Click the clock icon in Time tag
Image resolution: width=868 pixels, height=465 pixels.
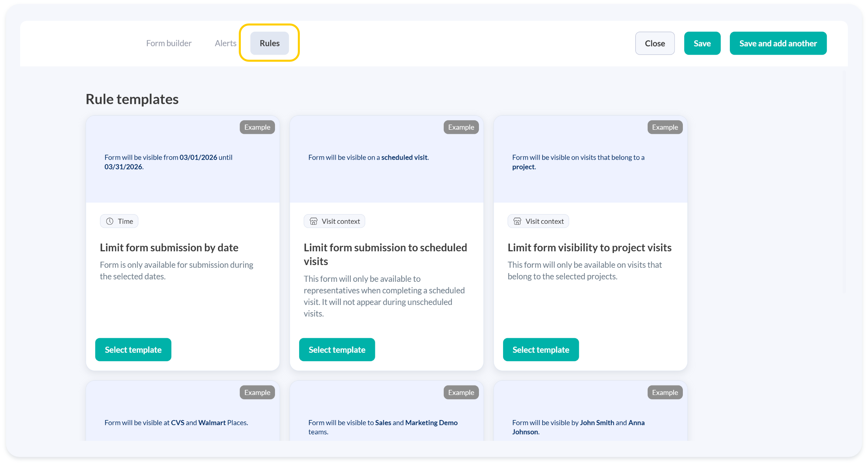coord(110,221)
